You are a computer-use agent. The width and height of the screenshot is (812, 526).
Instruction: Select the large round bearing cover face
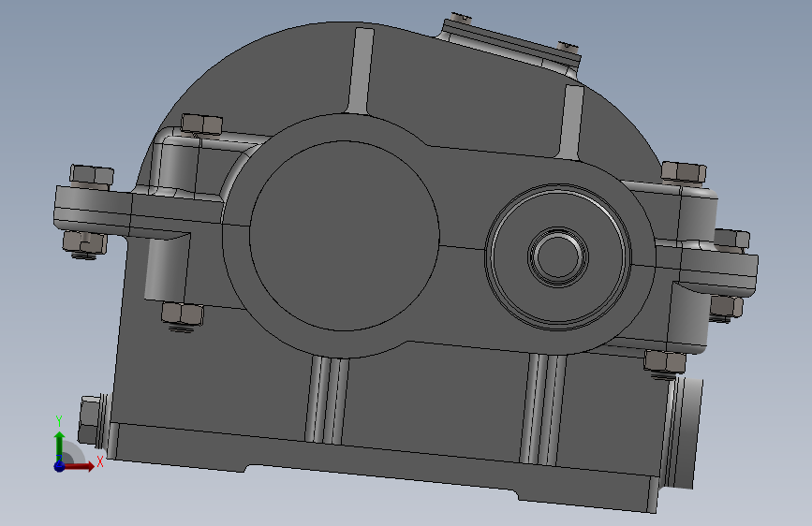(x=345, y=236)
